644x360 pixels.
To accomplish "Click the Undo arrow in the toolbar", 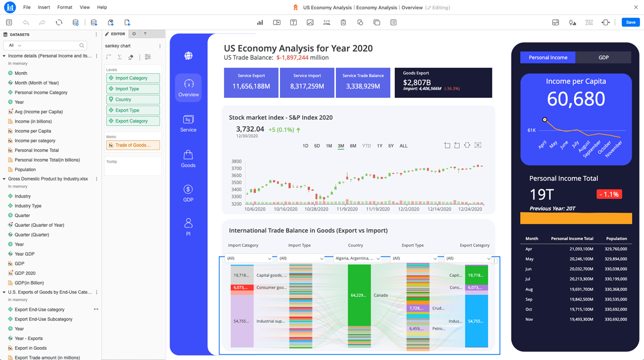I will [26, 23].
